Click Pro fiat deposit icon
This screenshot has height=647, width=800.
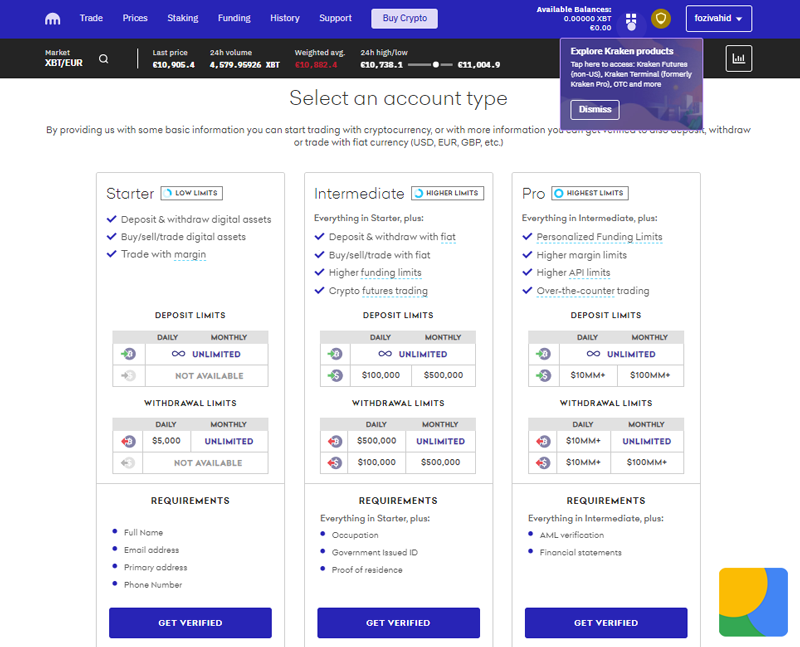click(543, 376)
